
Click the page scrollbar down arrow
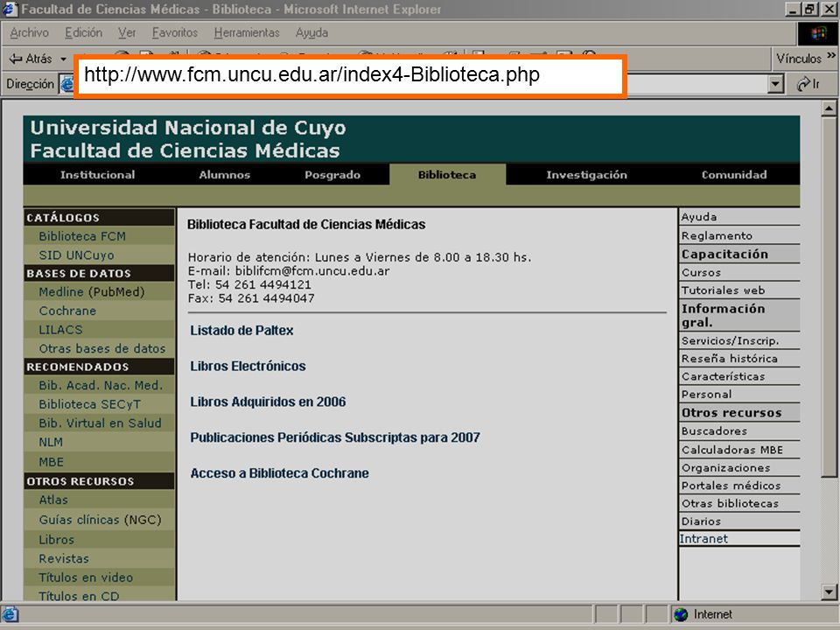pos(829,592)
